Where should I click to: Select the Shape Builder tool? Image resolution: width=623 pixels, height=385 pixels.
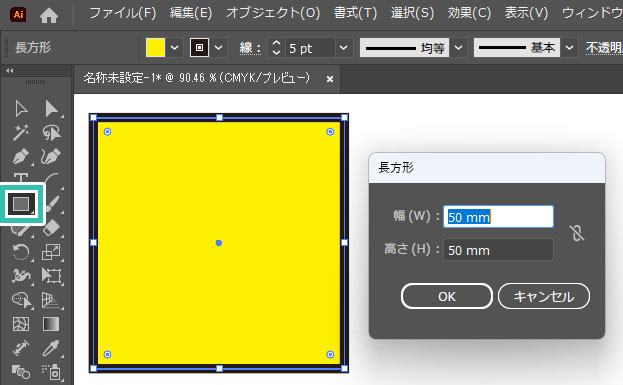point(21,300)
